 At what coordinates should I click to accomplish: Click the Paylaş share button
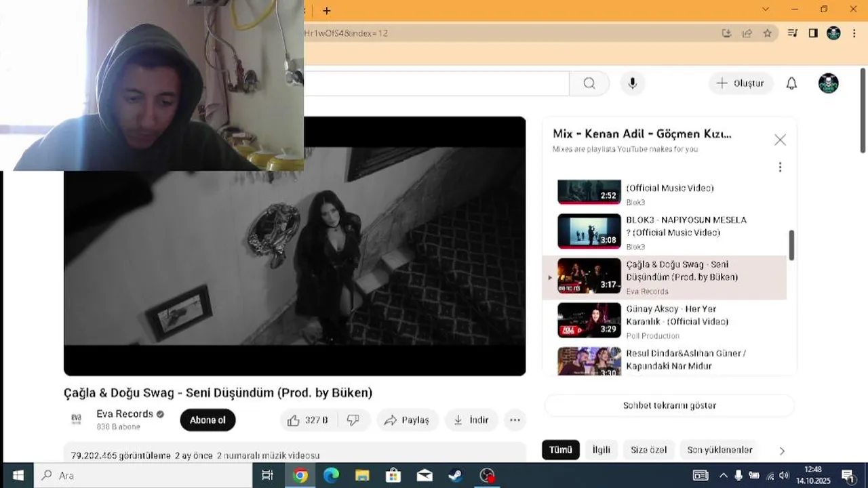[407, 420]
